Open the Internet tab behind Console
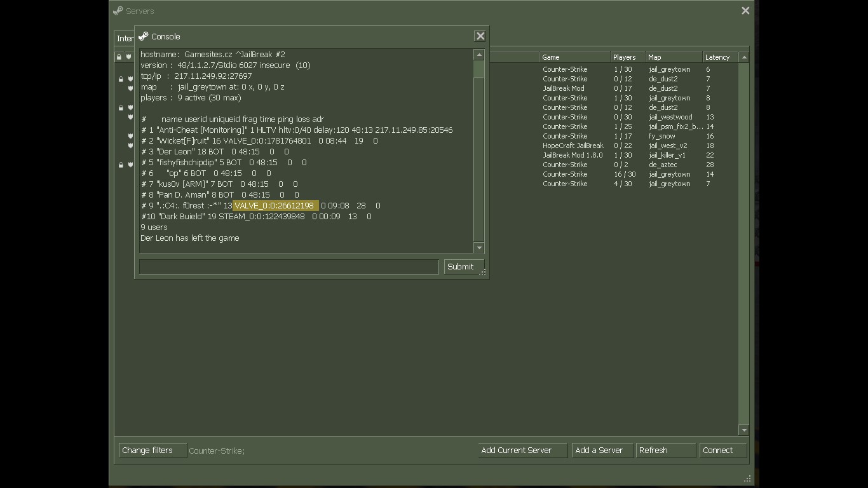 click(125, 38)
